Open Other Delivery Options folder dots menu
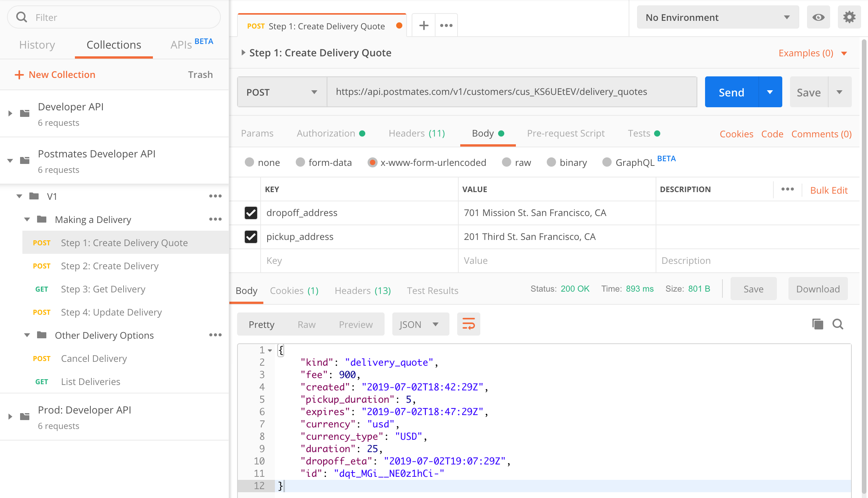 pos(215,335)
